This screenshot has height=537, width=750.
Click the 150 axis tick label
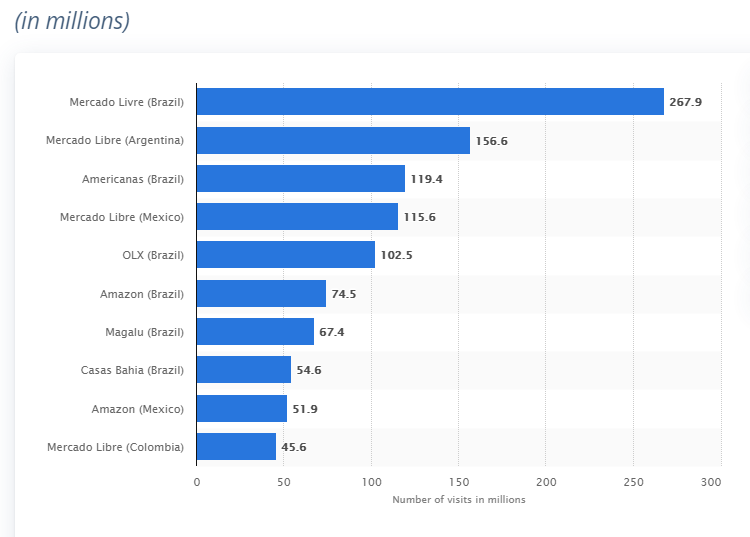pyautogui.click(x=459, y=482)
